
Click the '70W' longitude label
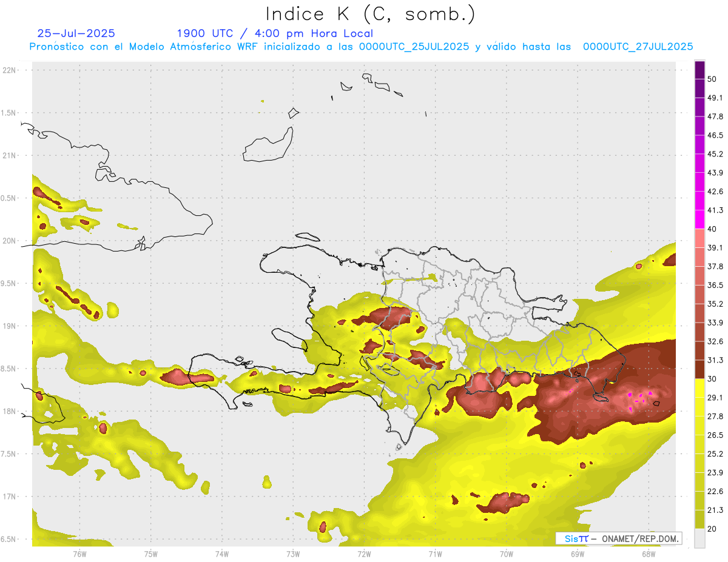pyautogui.click(x=507, y=554)
